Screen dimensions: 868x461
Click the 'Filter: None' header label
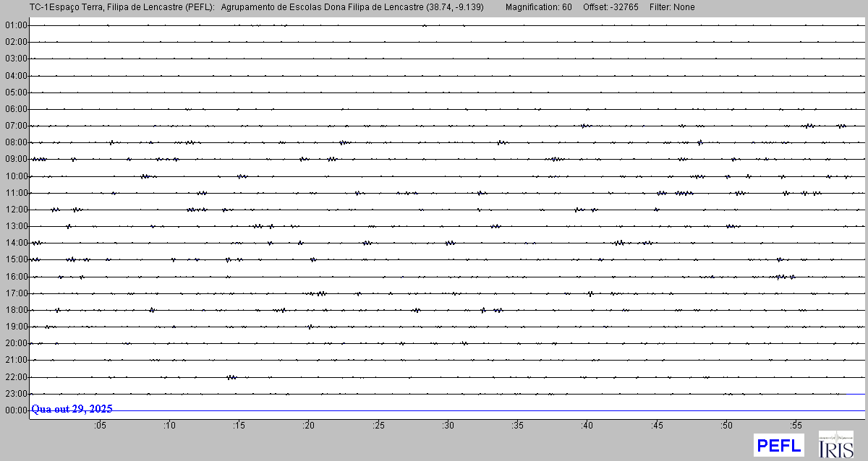pos(672,7)
